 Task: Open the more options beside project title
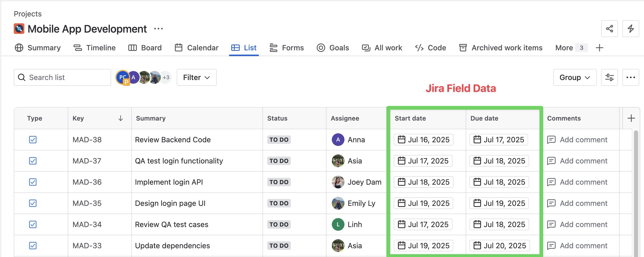(158, 29)
